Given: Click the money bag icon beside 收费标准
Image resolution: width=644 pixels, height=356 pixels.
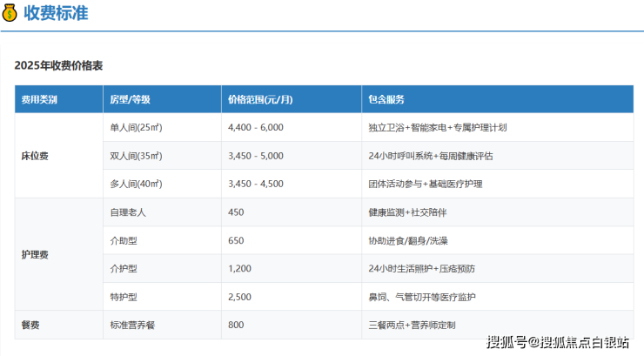Looking at the screenshot, I should click(11, 14).
